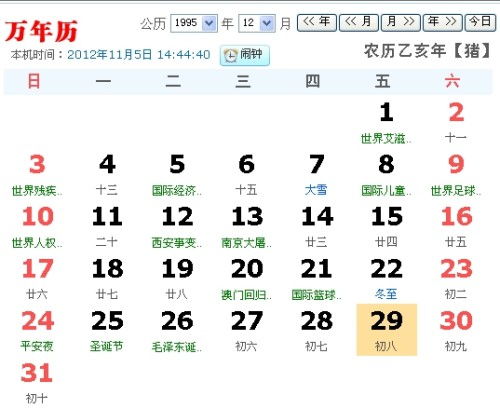Select December 24 平安夜
Image resolution: width=500 pixels, height=408 pixels.
[x=37, y=331]
